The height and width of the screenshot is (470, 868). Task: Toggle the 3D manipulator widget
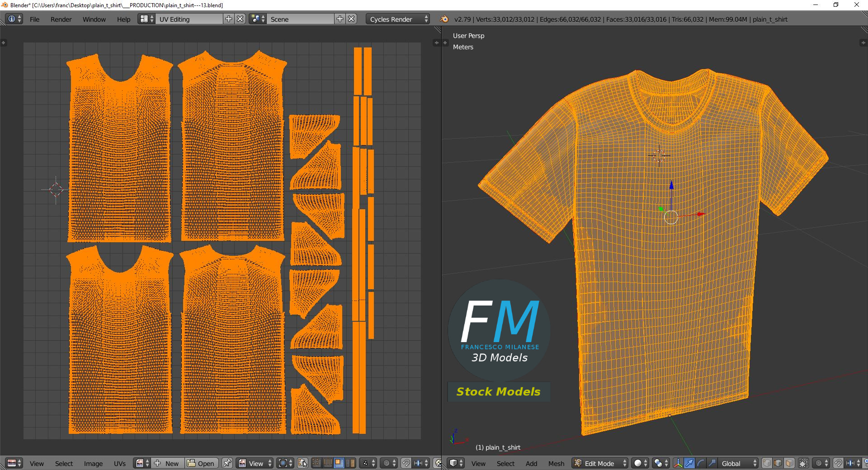click(678, 463)
